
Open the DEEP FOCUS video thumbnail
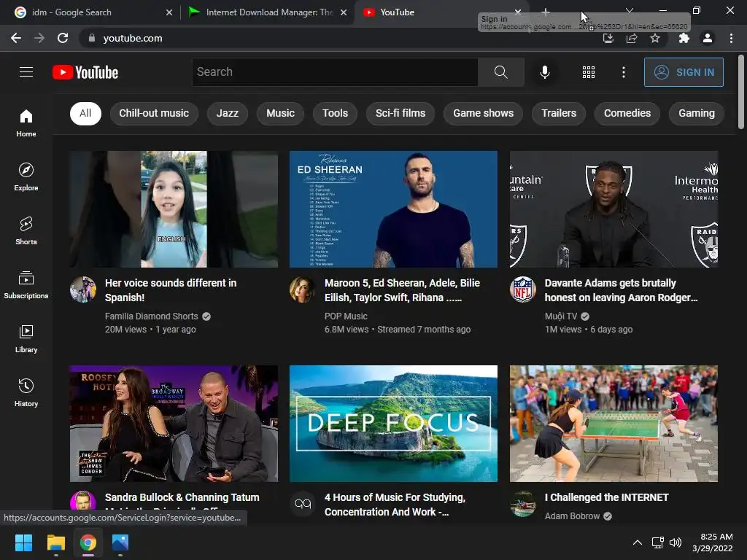393,424
